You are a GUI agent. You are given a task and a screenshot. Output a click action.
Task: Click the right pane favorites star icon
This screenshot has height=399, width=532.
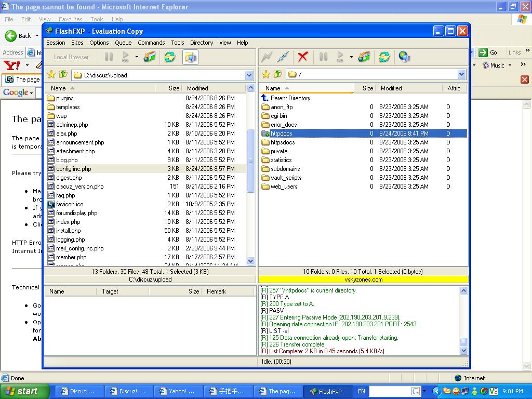(266, 74)
